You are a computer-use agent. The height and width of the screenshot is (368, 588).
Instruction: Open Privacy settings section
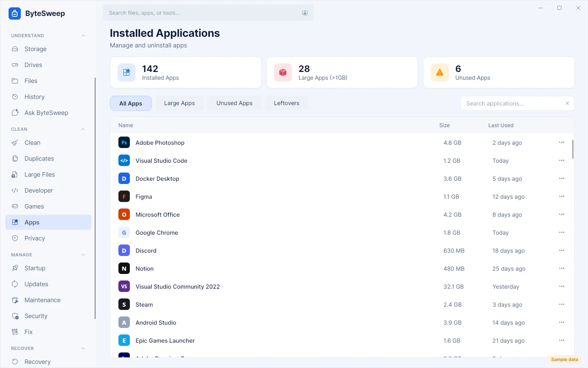click(48, 238)
